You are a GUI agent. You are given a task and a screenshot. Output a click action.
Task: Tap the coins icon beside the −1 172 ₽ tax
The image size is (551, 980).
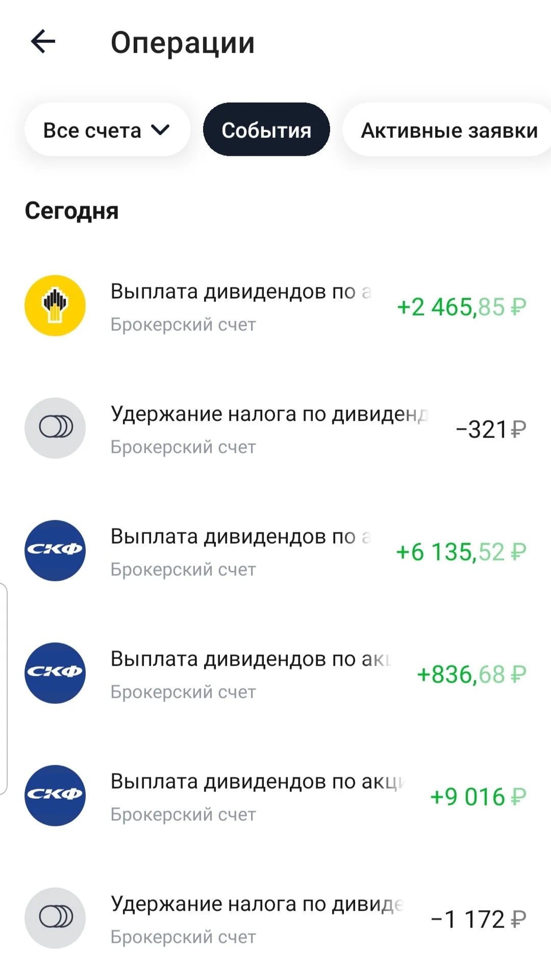coord(55,918)
